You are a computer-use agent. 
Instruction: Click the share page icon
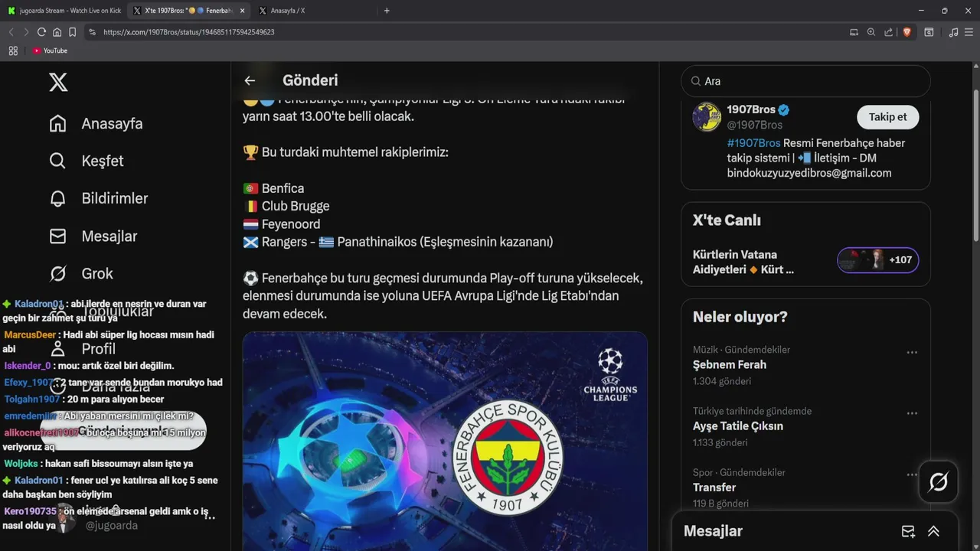888,32
